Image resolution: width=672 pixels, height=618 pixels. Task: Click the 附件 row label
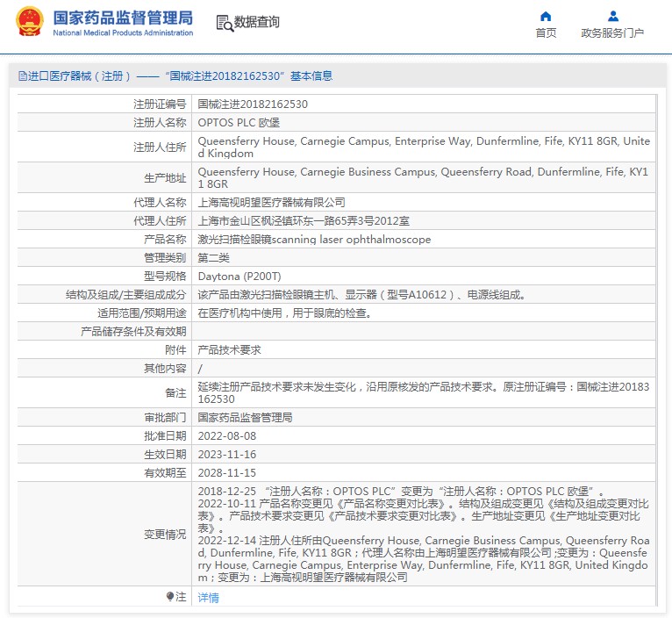click(175, 350)
